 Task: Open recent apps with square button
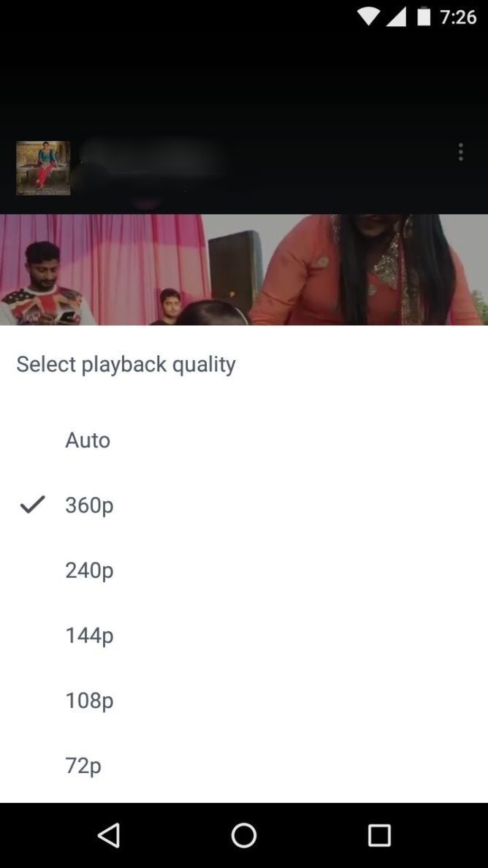coord(379,835)
